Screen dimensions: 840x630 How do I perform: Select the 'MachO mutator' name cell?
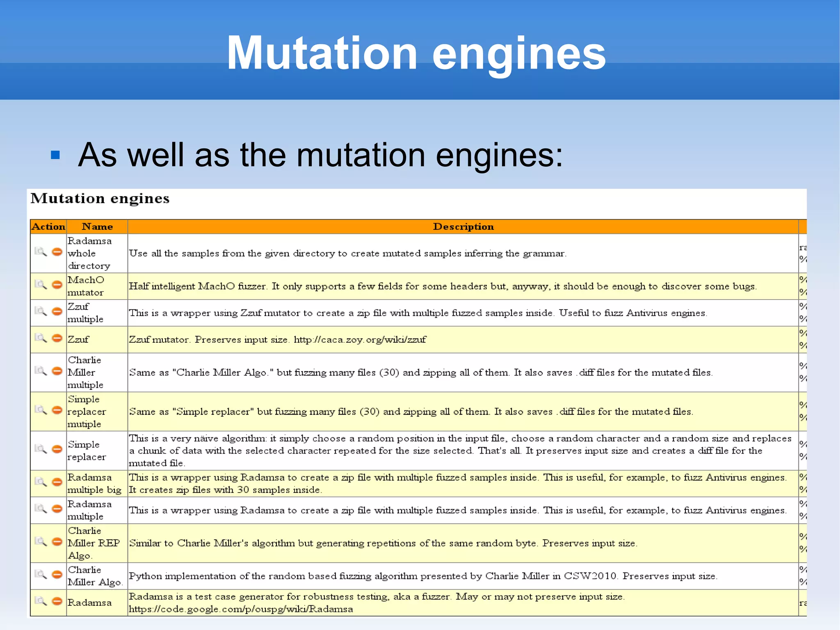[97, 286]
